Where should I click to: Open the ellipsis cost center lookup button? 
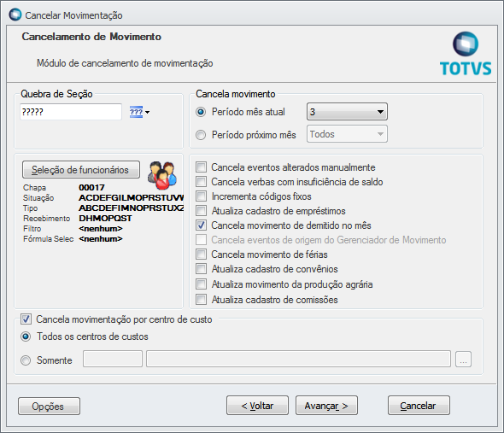463,359
